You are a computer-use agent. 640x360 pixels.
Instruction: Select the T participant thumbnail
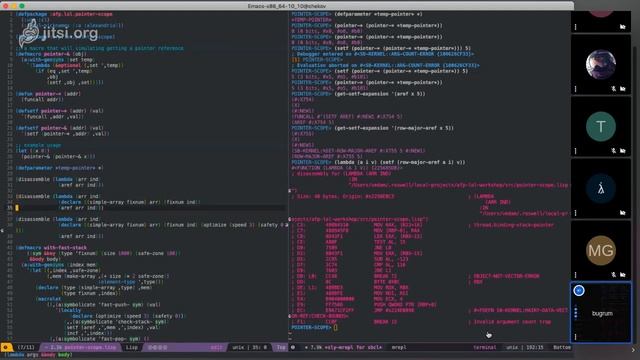[x=601, y=127]
